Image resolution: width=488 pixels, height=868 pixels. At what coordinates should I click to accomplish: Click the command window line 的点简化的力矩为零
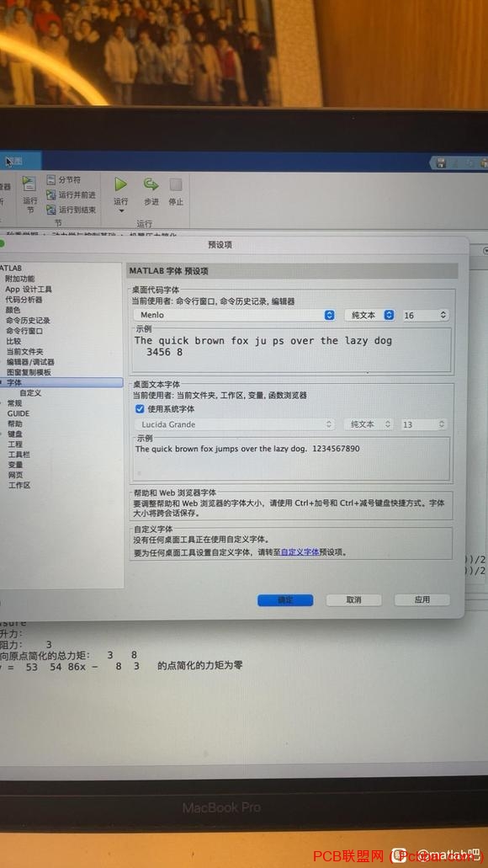point(199,665)
